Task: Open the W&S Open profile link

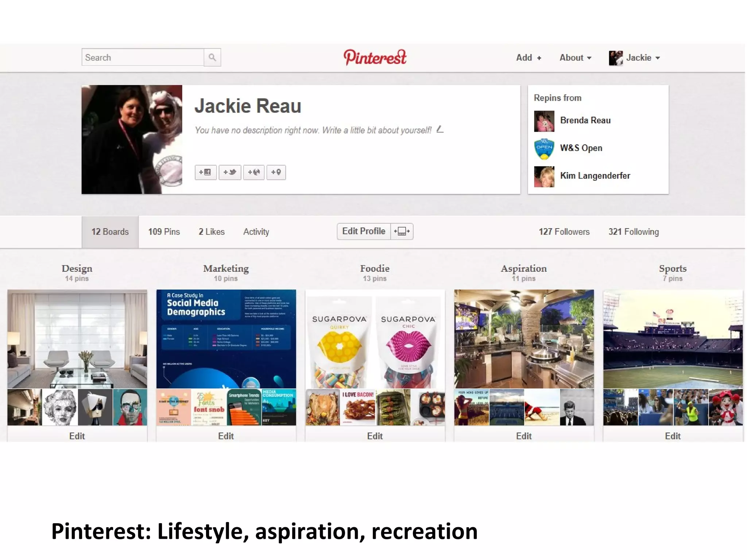Action: 581,148
